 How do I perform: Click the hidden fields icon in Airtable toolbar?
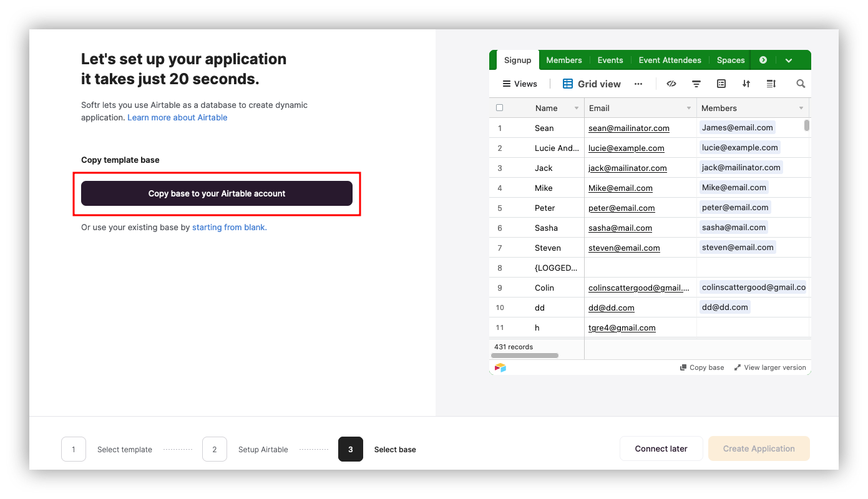click(671, 84)
